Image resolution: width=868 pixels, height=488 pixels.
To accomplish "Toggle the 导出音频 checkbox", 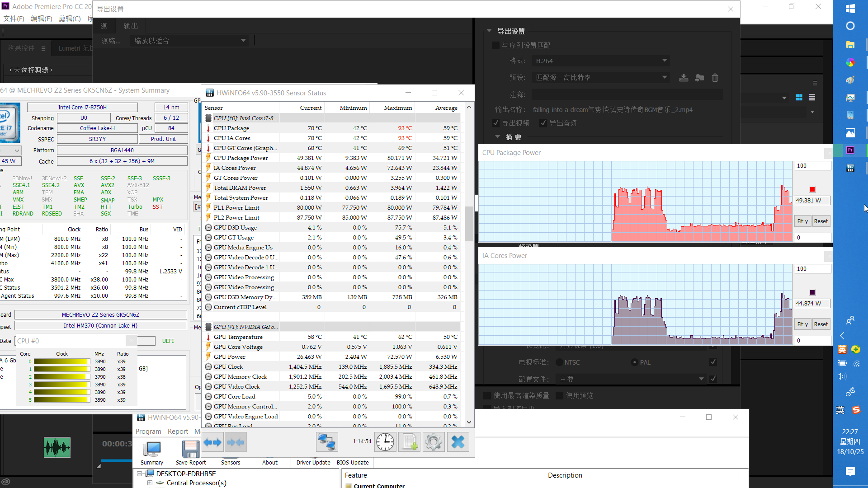I will tap(543, 123).
